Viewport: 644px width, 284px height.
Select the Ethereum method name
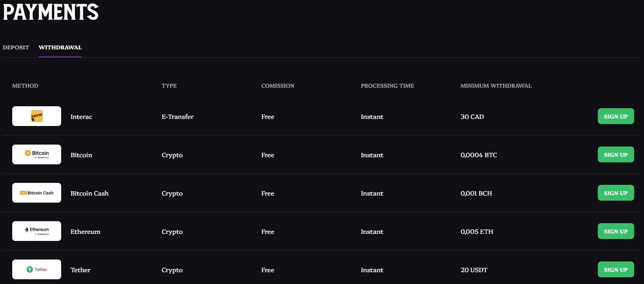(85, 232)
